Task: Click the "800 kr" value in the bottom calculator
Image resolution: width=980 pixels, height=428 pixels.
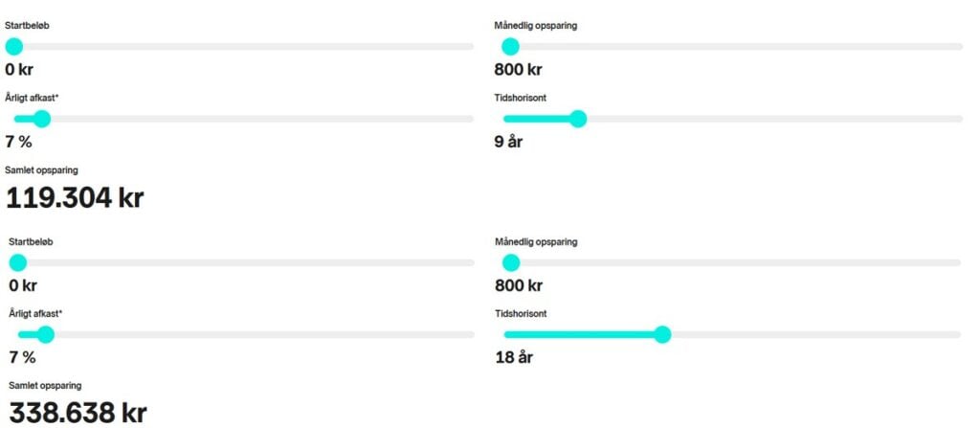Action: [x=519, y=285]
